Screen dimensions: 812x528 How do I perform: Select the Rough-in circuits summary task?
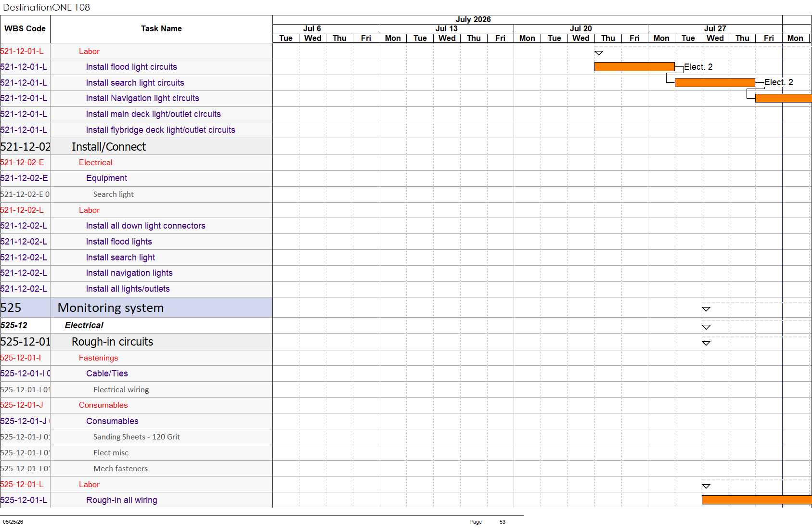pyautogui.click(x=112, y=342)
